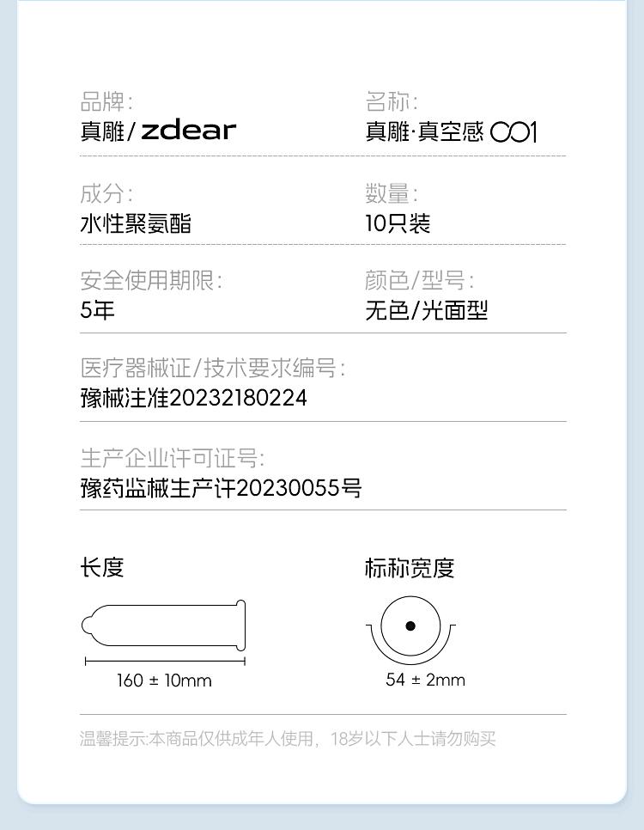Click the condom length diagram icon
Image resolution: width=644 pixels, height=830 pixels.
coord(163,626)
